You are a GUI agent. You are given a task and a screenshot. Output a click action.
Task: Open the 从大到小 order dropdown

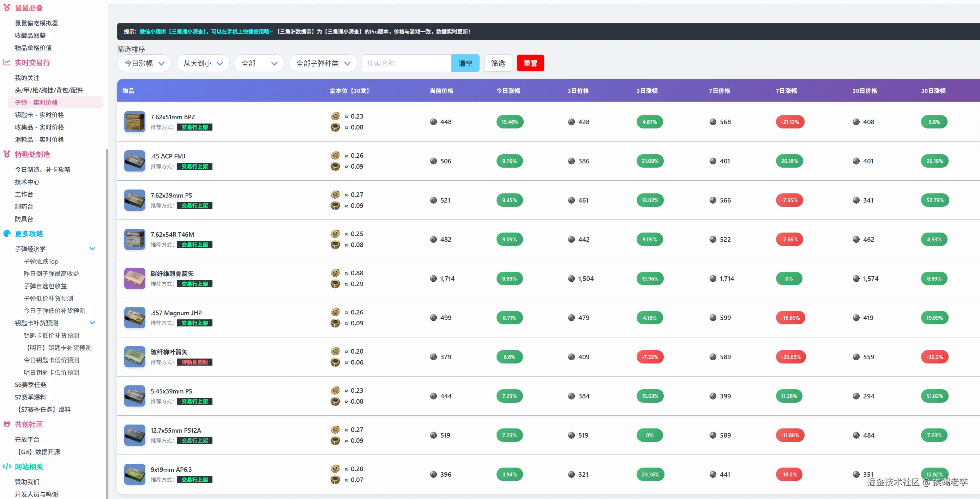203,63
